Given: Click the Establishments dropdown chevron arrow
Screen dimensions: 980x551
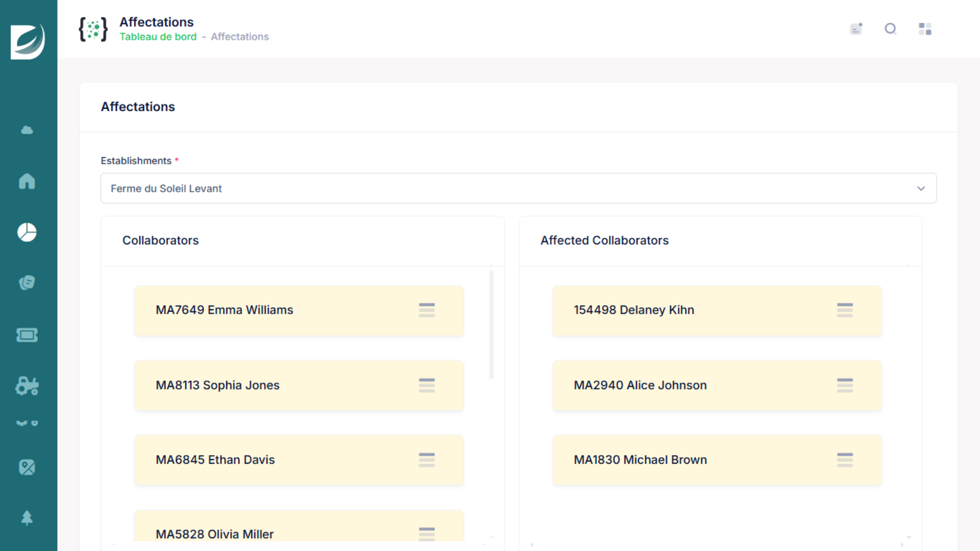Looking at the screenshot, I should click(921, 188).
